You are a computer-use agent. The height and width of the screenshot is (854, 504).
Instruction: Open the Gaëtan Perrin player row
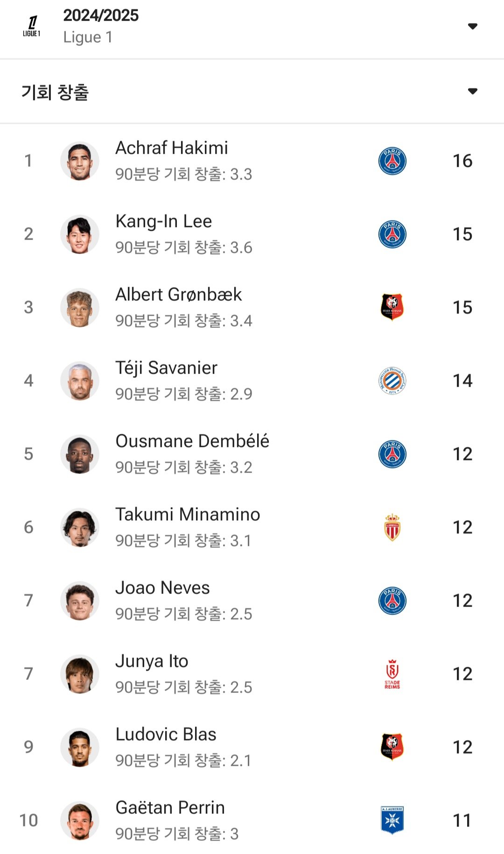(252, 820)
